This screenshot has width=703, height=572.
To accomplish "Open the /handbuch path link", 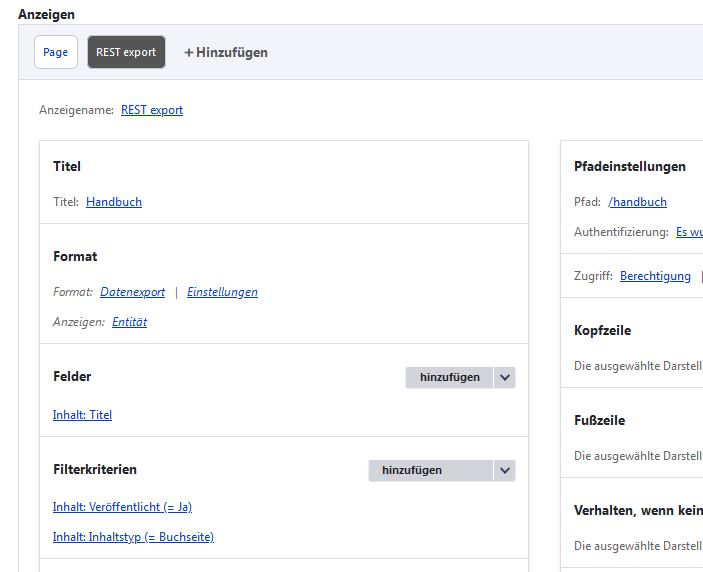I will pos(637,202).
